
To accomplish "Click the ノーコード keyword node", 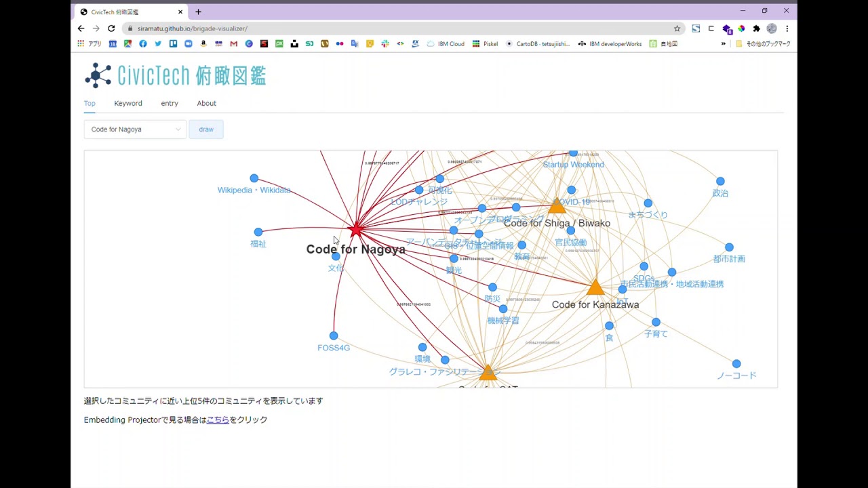I will (x=736, y=364).
